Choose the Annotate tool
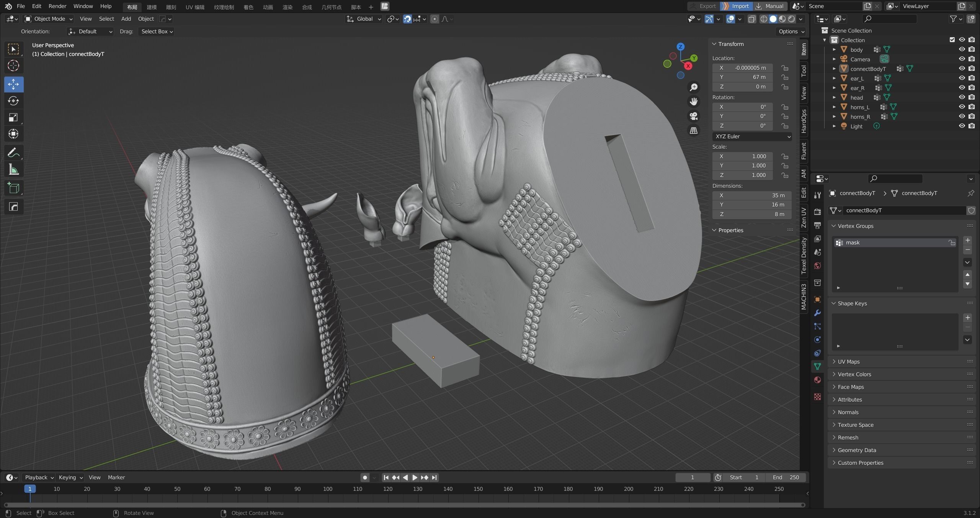The width and height of the screenshot is (980, 518). [x=13, y=153]
